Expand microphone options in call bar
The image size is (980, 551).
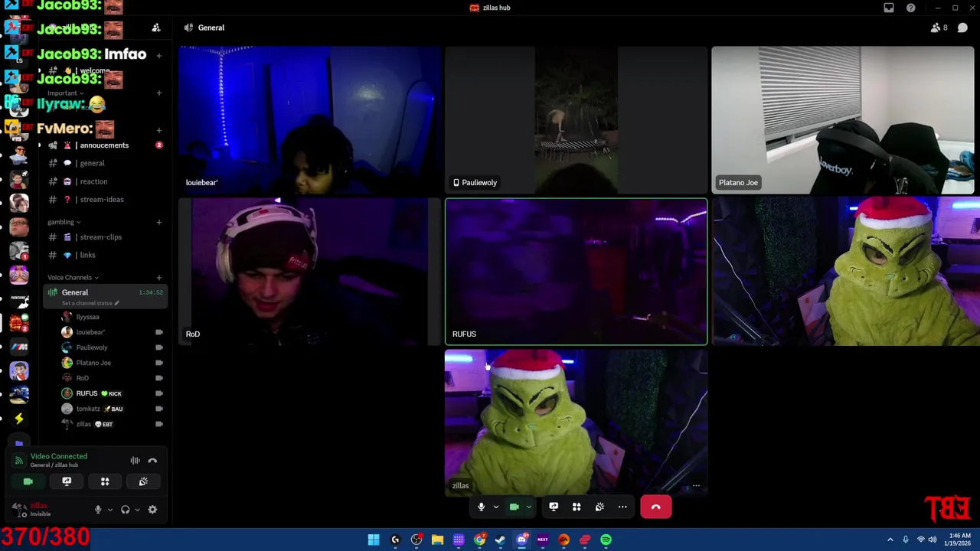(x=495, y=507)
